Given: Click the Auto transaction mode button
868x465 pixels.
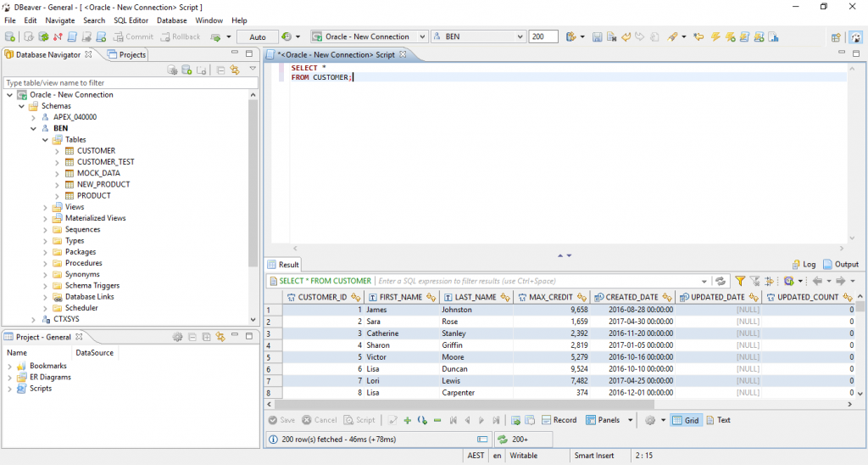Looking at the screenshot, I should tap(257, 37).
